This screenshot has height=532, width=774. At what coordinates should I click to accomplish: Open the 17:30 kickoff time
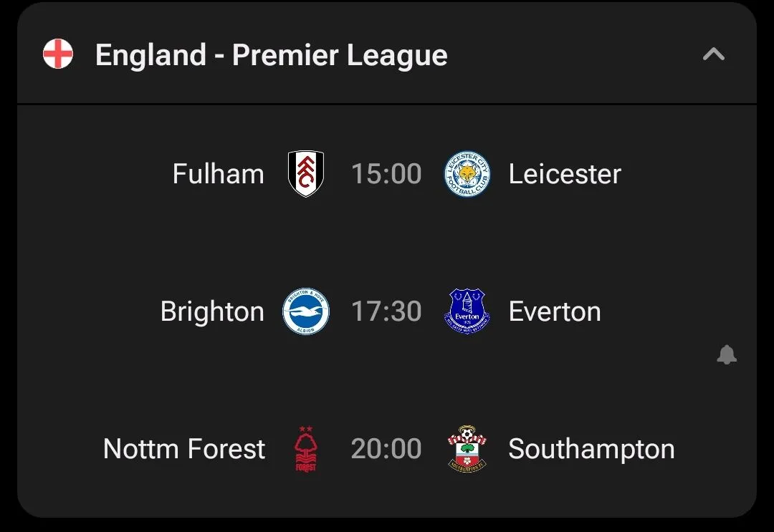tap(386, 311)
